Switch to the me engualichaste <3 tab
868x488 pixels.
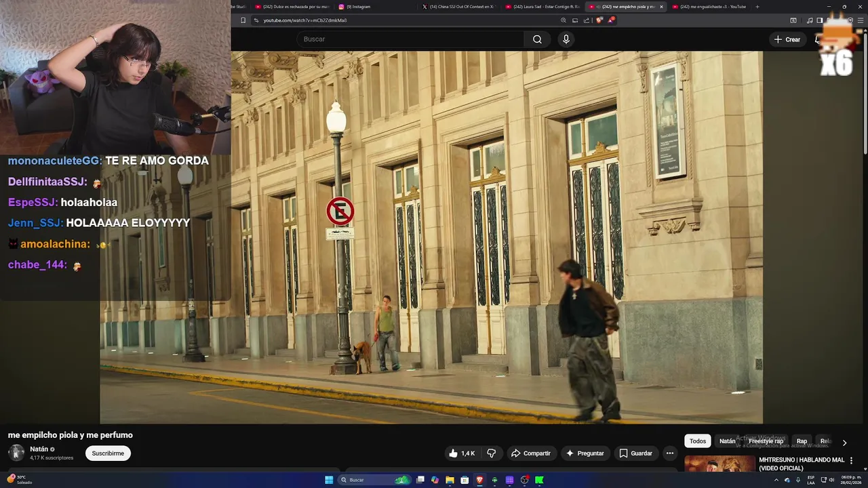(x=709, y=7)
